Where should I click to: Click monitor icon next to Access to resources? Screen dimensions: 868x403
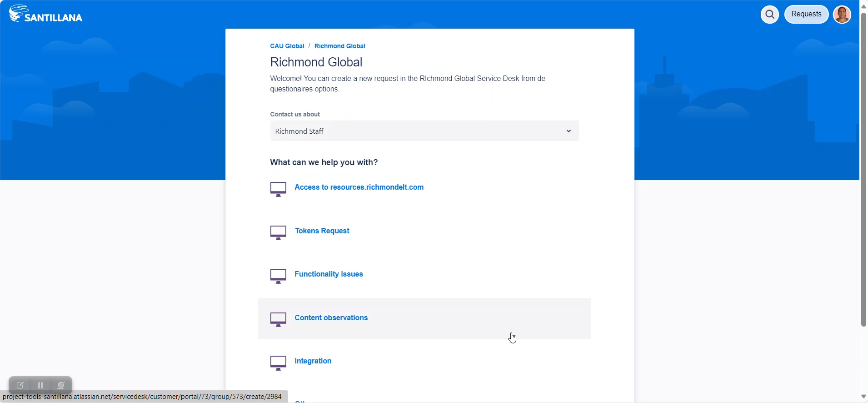[x=278, y=189]
